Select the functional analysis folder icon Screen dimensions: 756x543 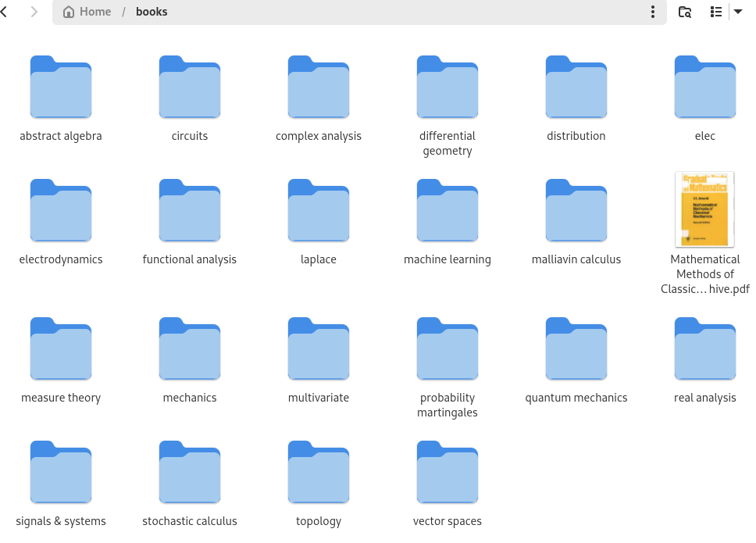pos(190,210)
